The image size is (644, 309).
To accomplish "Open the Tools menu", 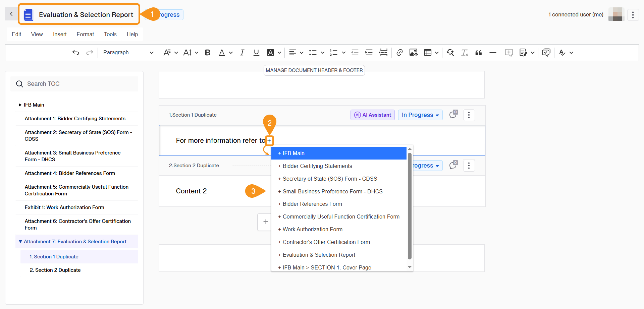I will click(x=110, y=34).
